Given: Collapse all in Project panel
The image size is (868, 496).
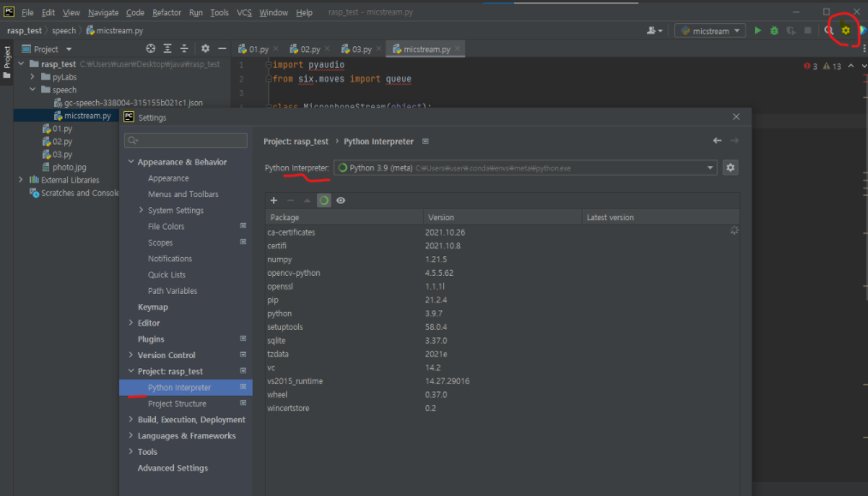Looking at the screenshot, I should tap(184, 49).
